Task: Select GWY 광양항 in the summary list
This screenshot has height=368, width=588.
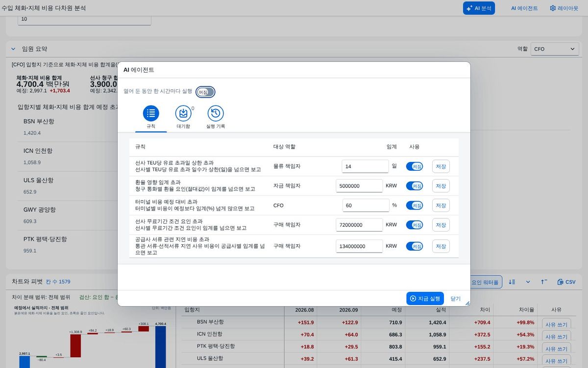Action: point(68,215)
